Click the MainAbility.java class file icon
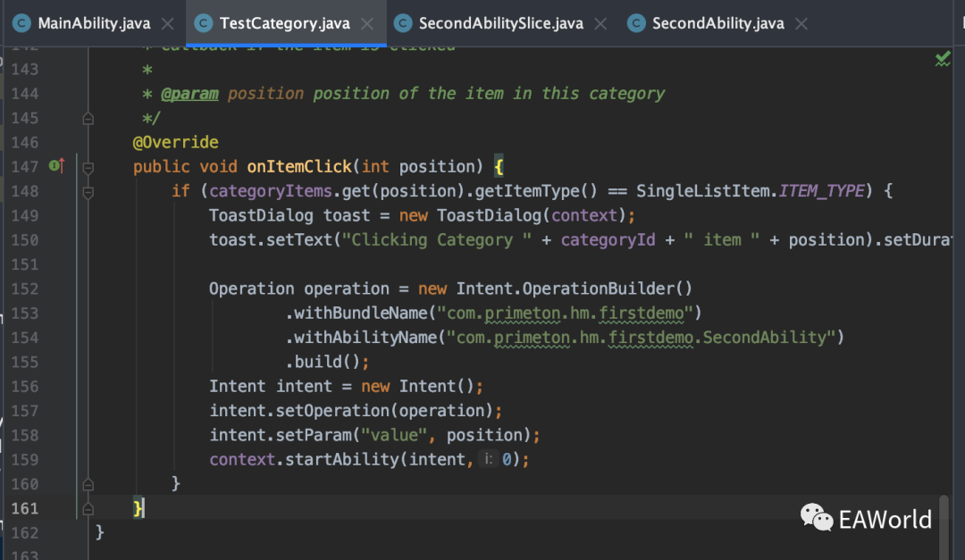This screenshot has height=560, width=965. (x=21, y=23)
